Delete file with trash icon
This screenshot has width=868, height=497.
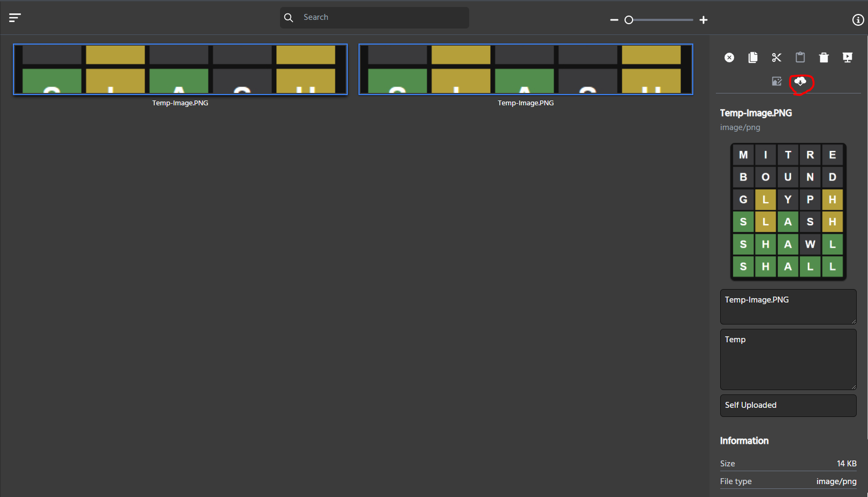824,57
